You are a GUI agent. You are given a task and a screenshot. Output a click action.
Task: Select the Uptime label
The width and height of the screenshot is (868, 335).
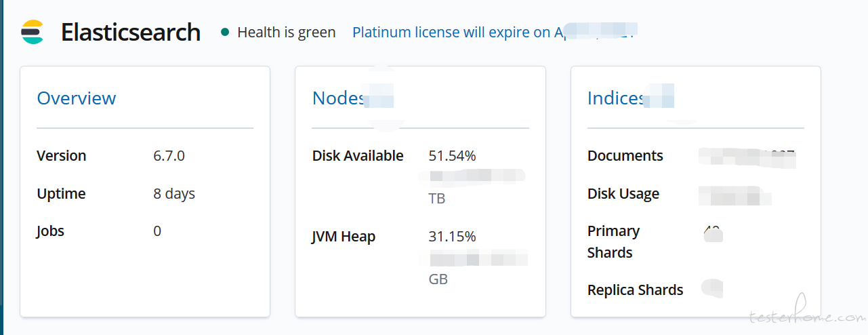[61, 194]
